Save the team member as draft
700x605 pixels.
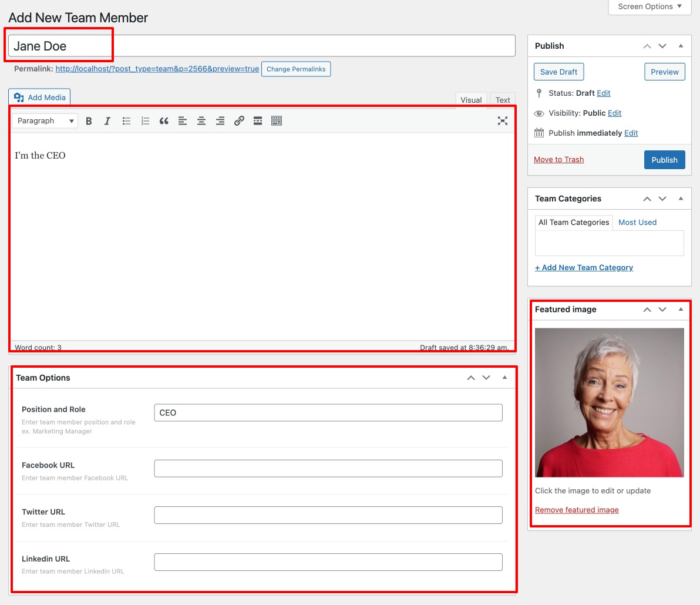(x=558, y=71)
